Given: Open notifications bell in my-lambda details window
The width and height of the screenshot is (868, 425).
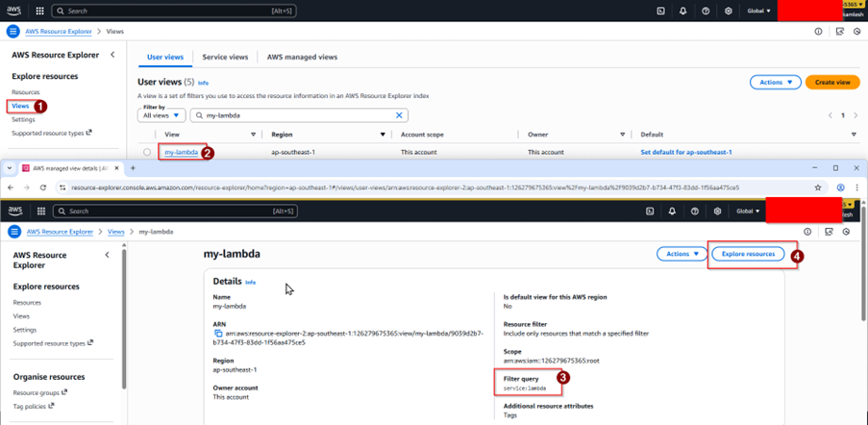Looking at the screenshot, I should pyautogui.click(x=673, y=211).
